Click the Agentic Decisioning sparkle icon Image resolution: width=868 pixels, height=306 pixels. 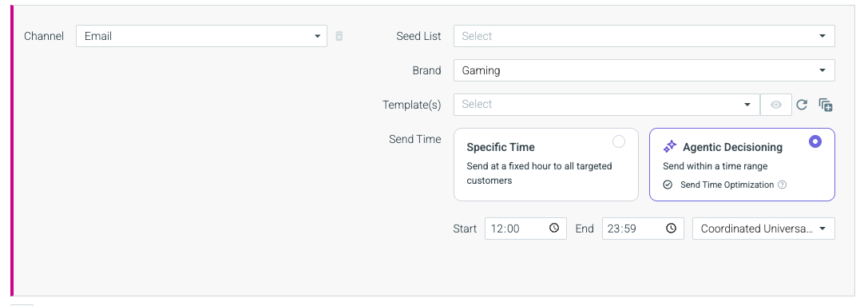click(x=670, y=147)
